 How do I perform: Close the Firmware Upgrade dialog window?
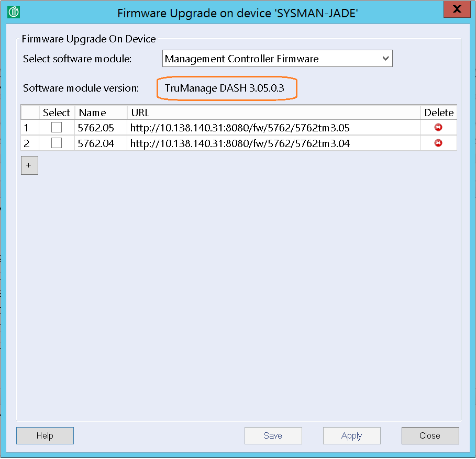[457, 9]
